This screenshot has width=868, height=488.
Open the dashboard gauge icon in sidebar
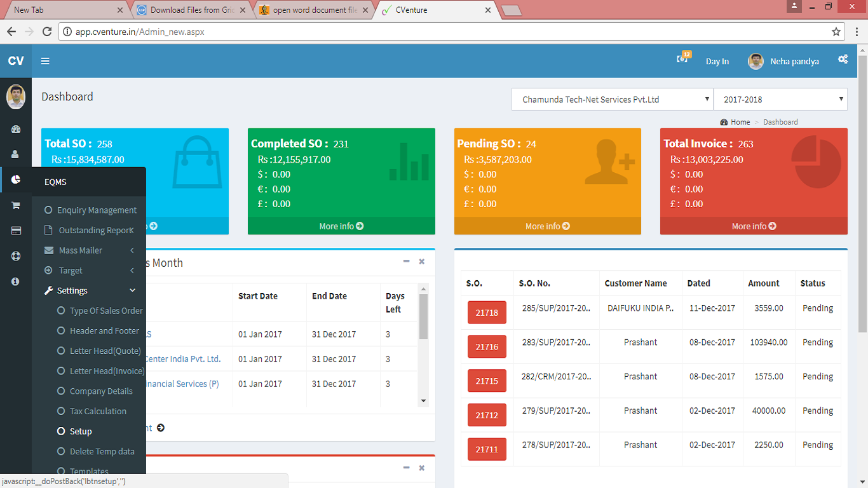[16, 129]
